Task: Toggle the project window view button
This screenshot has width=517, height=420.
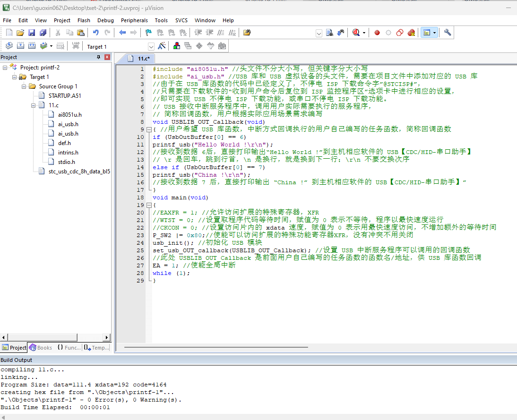Action: pos(427,33)
